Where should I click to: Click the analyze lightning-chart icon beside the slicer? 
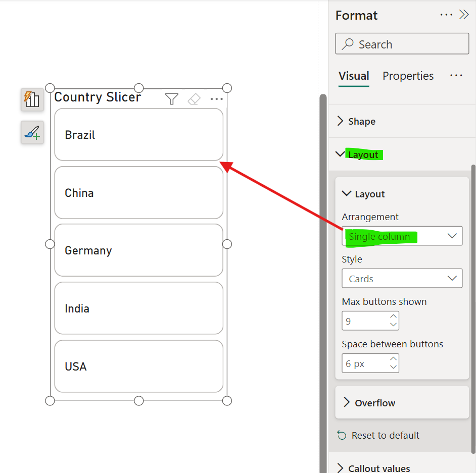coord(32,100)
